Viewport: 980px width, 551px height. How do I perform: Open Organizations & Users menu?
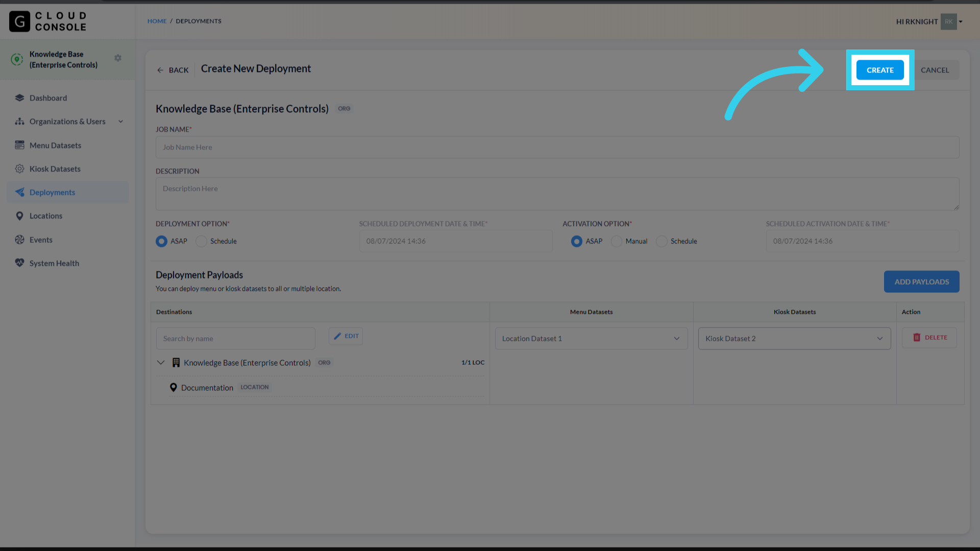(68, 121)
